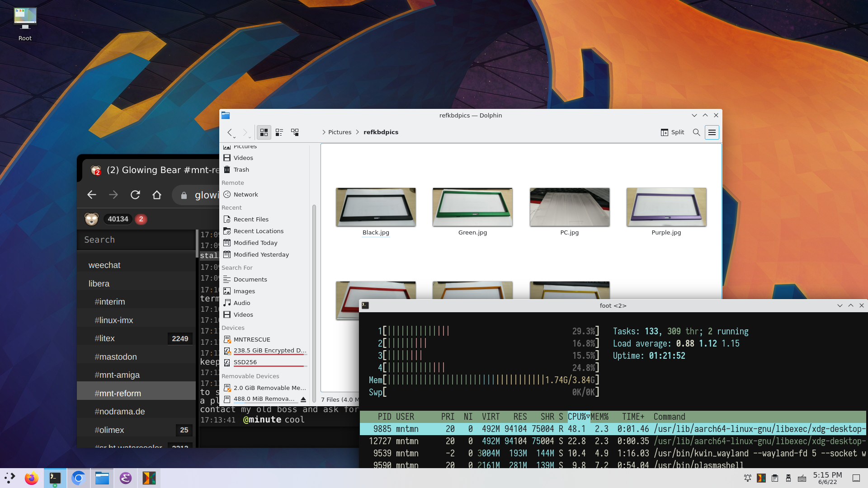Open the notifications bell in system tray
Image resolution: width=868 pixels, height=488 pixels.
[747, 478]
